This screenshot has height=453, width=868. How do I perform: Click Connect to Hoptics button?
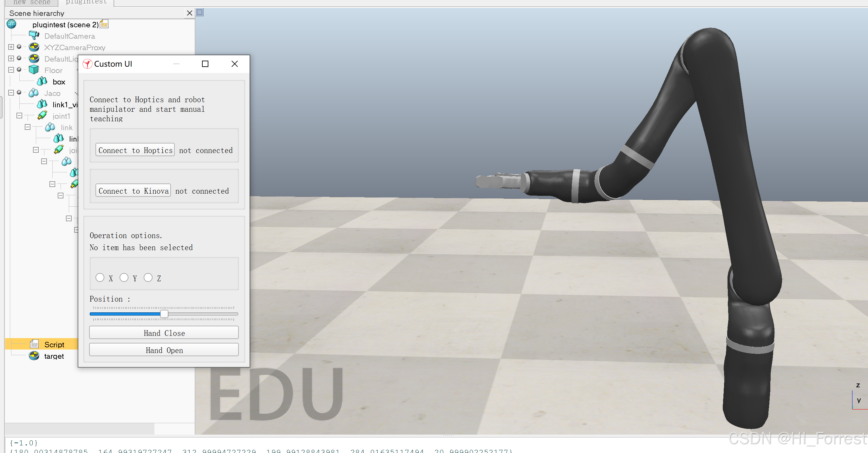pyautogui.click(x=135, y=150)
